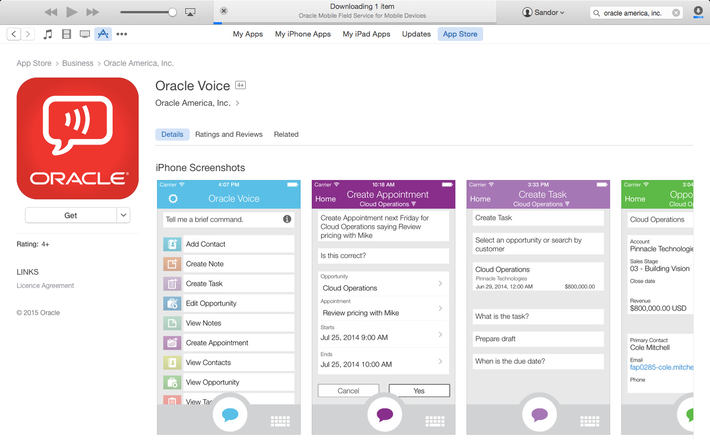The height and width of the screenshot is (443, 710).
Task: Click the fast-forward playback button
Action: tap(93, 12)
